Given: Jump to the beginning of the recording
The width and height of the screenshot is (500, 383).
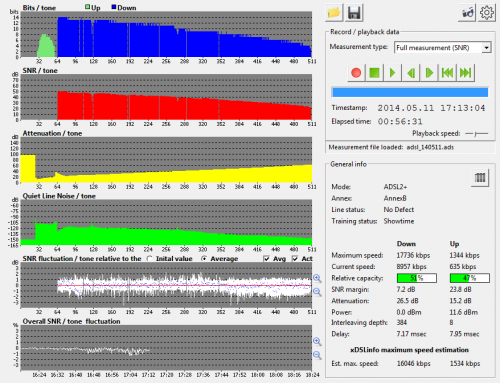Looking at the screenshot, I should point(447,73).
